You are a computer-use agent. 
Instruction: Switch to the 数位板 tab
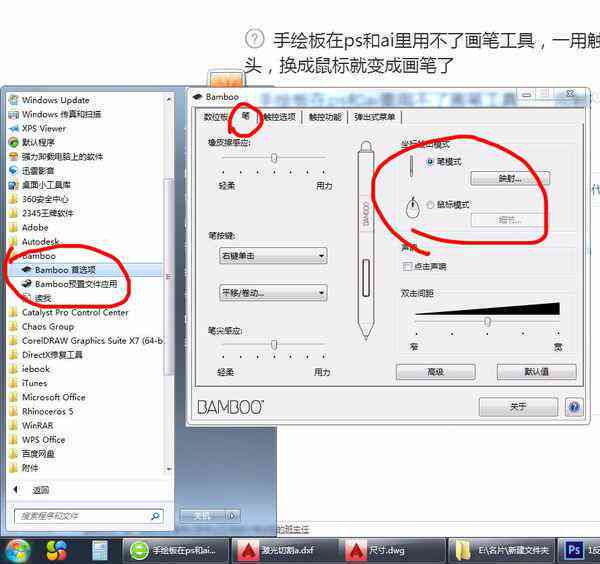[214, 117]
